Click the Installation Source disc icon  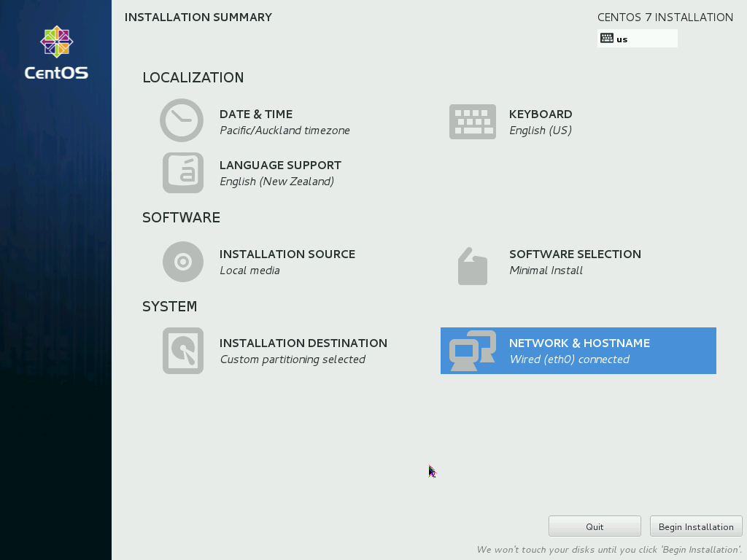coord(183,262)
